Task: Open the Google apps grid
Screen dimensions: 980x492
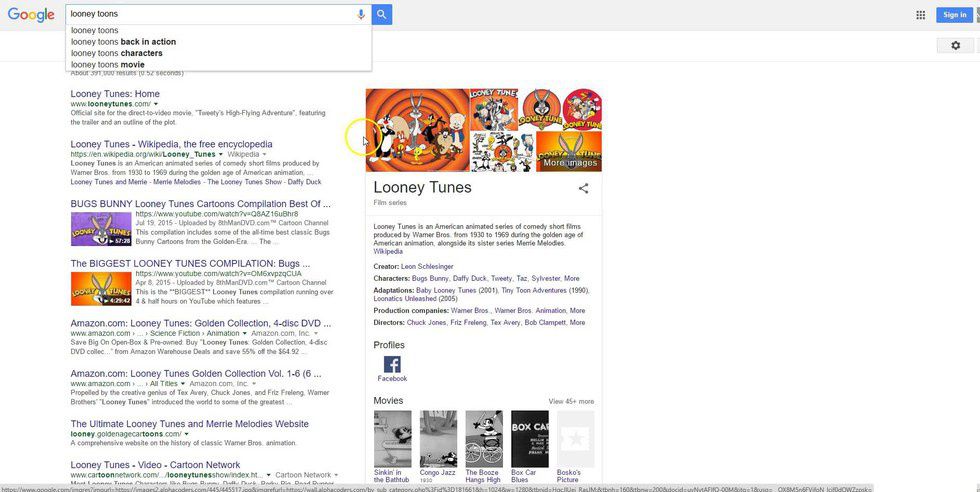Action: tap(920, 15)
